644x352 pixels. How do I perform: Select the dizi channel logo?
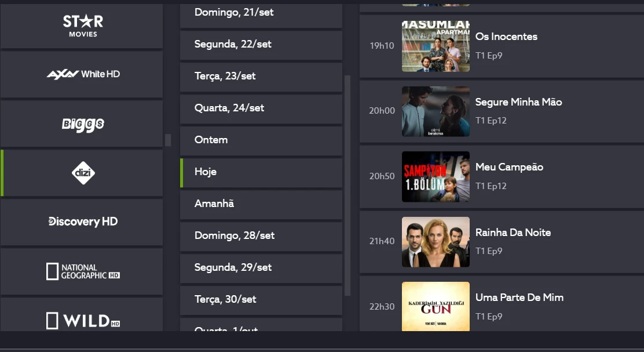pyautogui.click(x=83, y=173)
